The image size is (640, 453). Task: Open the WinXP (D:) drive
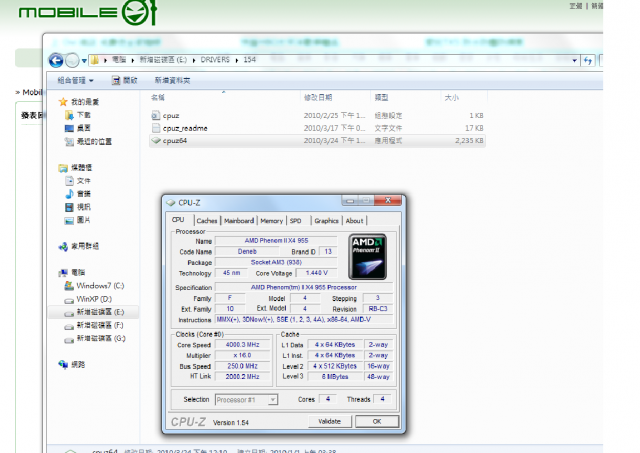pos(88,299)
